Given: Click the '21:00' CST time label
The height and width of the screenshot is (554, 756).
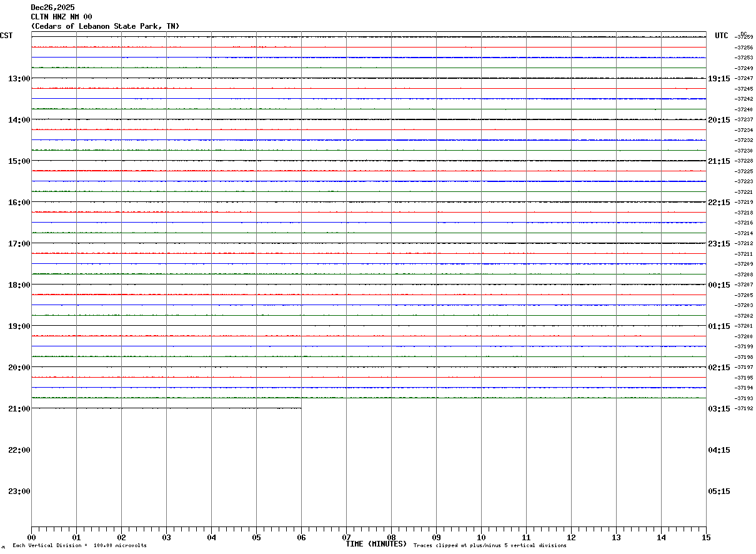Looking at the screenshot, I should [19, 409].
